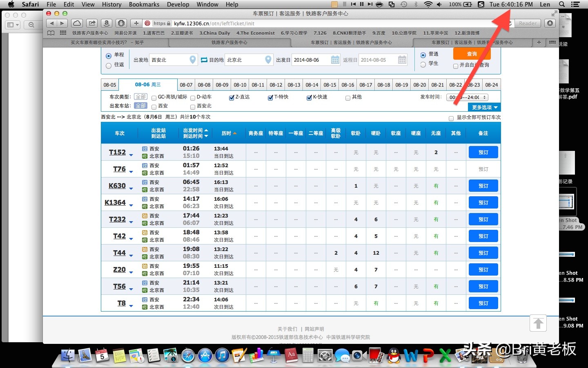
Task: Click the orange 查询 search button
Action: pyautogui.click(x=472, y=54)
